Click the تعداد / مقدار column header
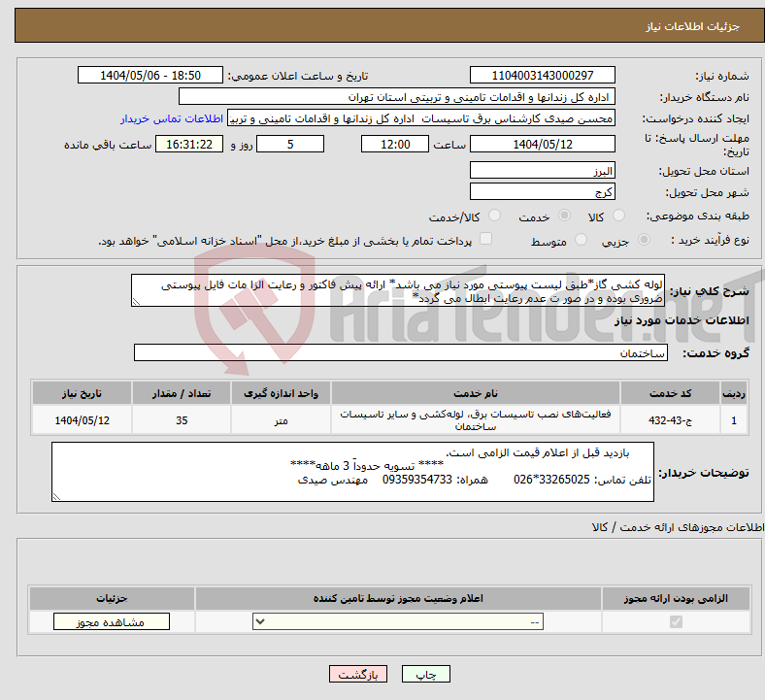765x700 pixels. coord(182,393)
